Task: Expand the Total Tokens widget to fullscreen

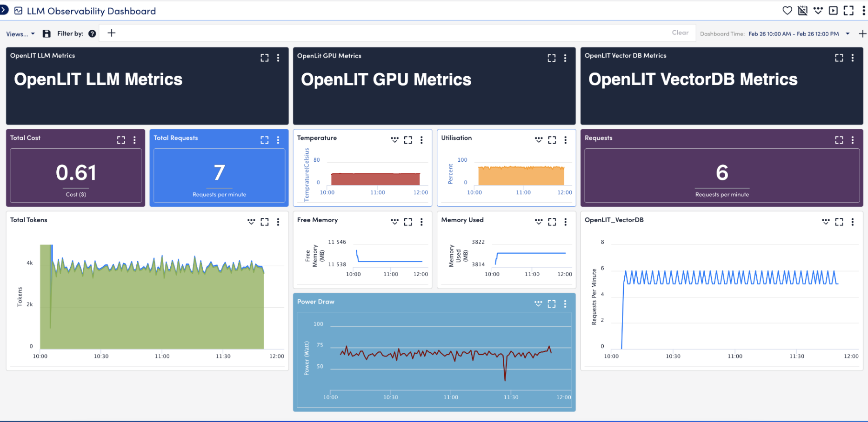Action: 264,222
